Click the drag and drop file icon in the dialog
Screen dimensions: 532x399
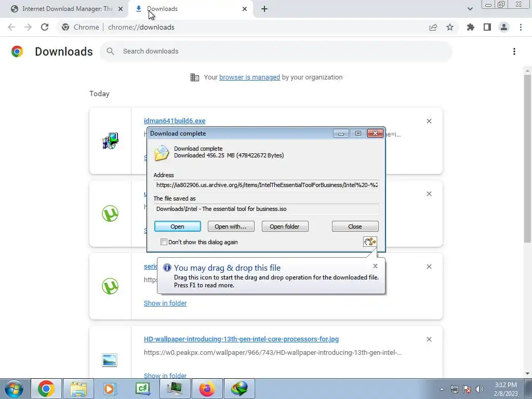[370, 242]
